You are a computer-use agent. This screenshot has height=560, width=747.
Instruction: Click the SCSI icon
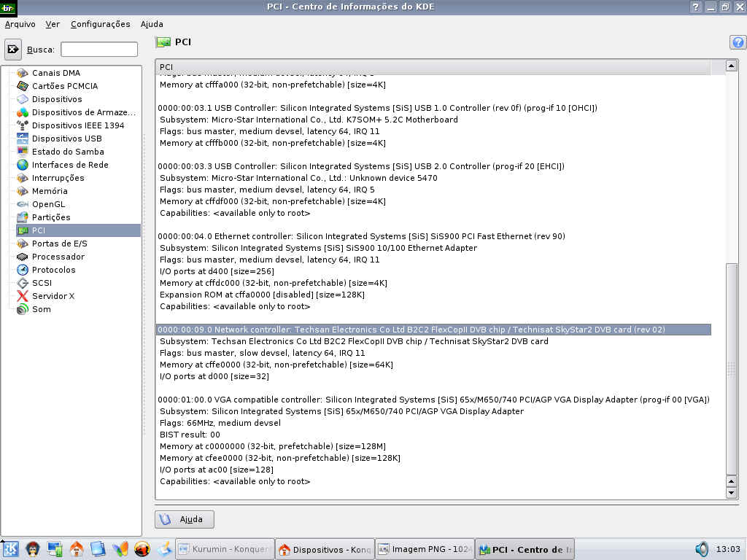(x=23, y=283)
